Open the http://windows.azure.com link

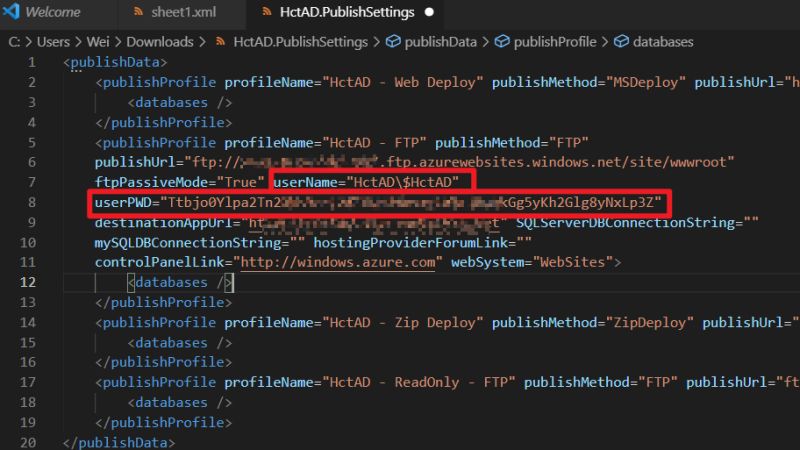click(x=338, y=262)
